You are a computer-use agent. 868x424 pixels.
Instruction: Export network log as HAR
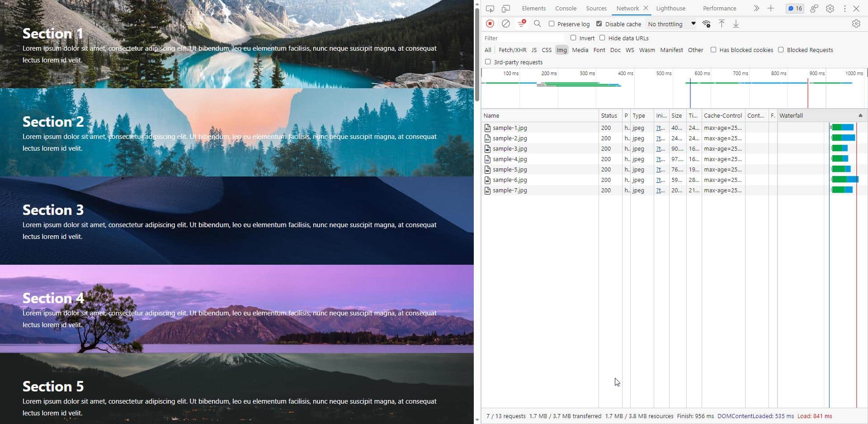(736, 24)
